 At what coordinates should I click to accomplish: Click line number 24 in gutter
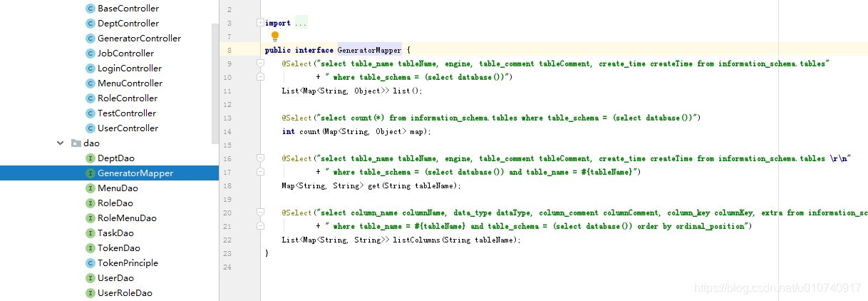[x=227, y=267]
